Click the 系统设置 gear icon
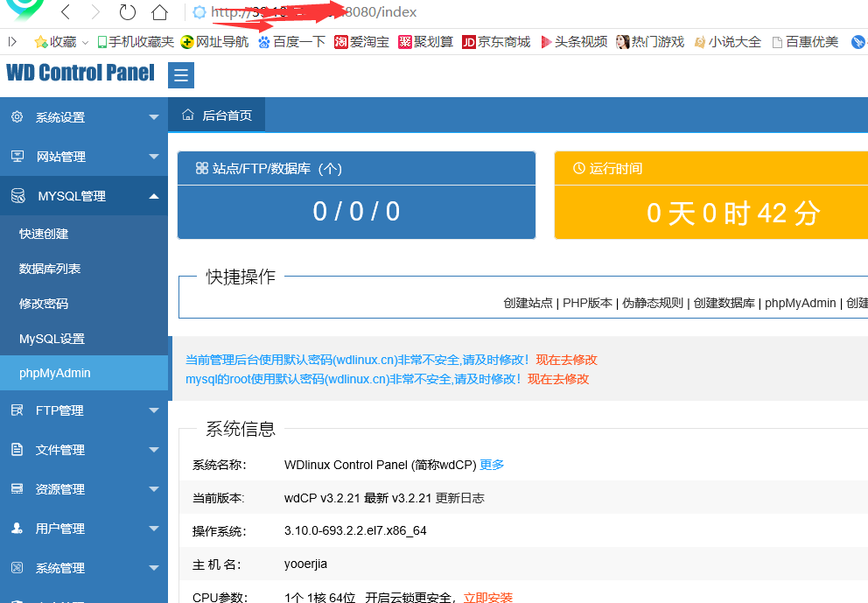Screen dimensions: 868x603 click(17, 117)
